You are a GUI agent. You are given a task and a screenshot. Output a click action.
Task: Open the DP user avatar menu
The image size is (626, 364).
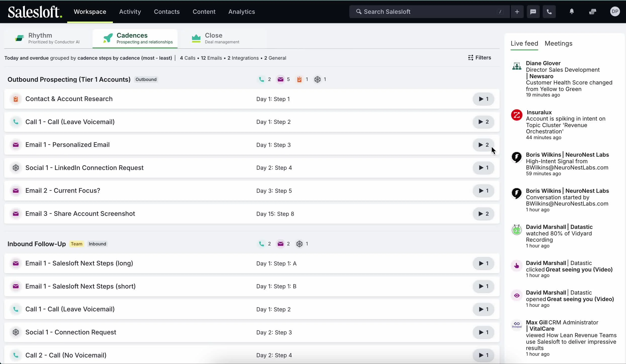615,12
